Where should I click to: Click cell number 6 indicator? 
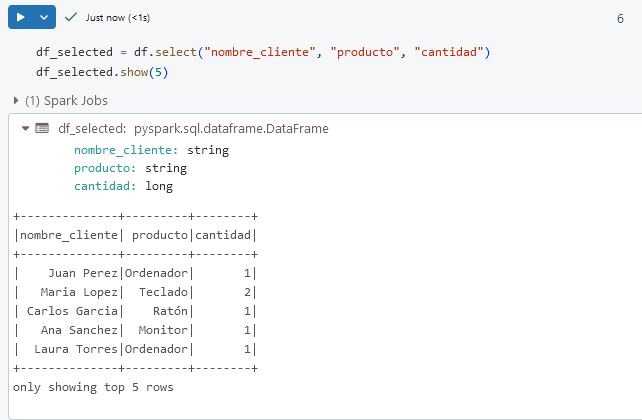(621, 19)
